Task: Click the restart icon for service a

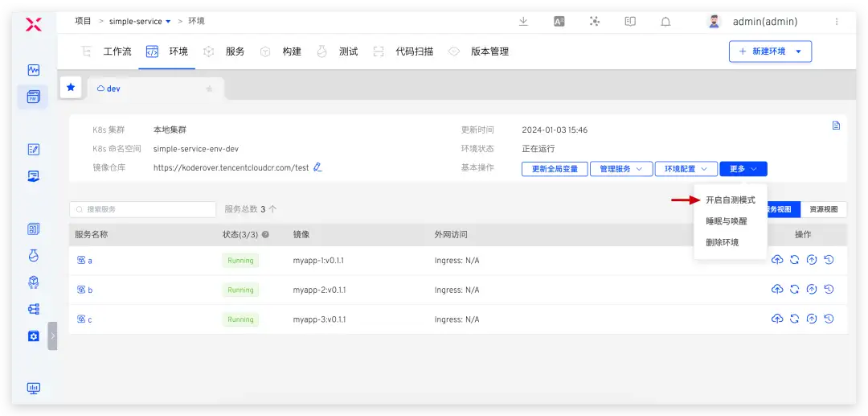Action: coord(795,260)
